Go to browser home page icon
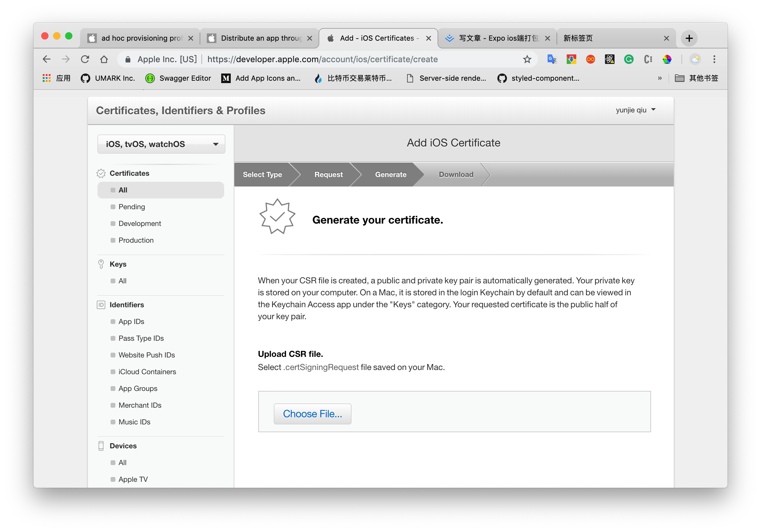 104,59
